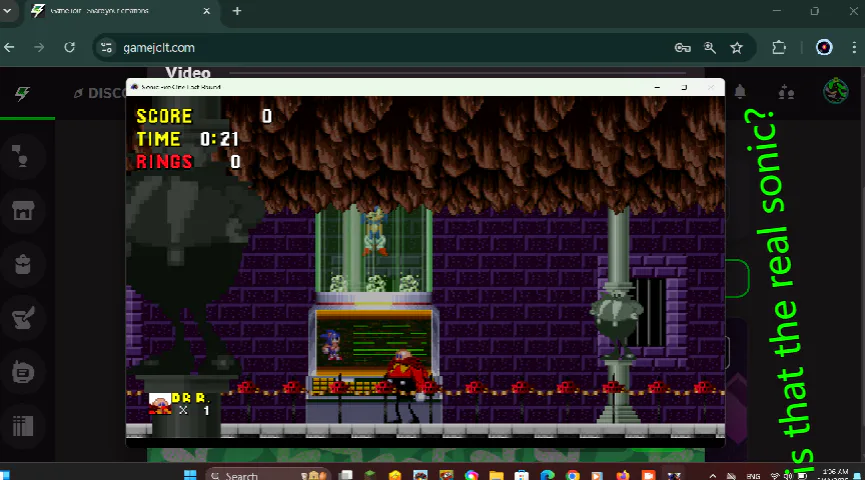Click the SCORE label in the game

164,116
